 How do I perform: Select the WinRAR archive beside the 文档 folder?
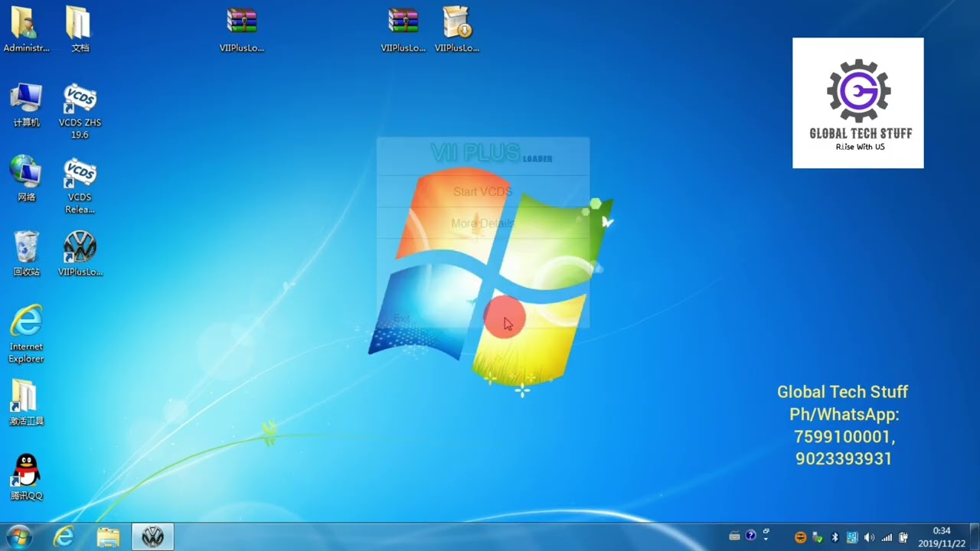(242, 30)
